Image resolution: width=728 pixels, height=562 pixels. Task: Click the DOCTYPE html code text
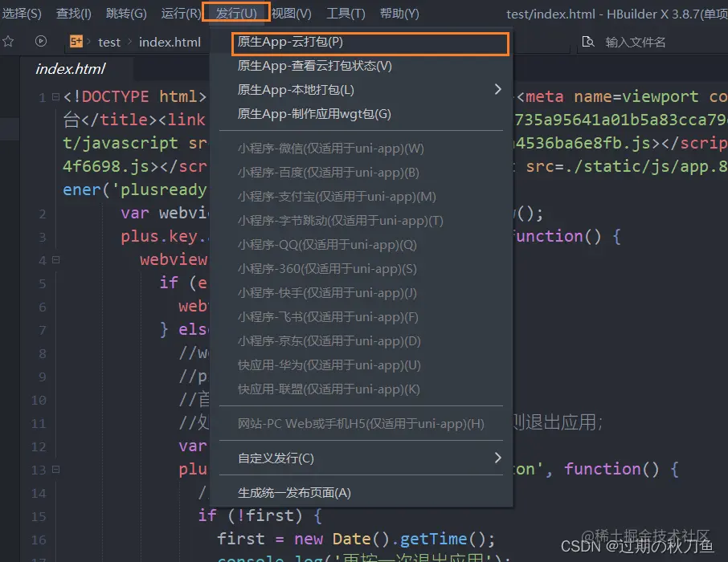tap(135, 96)
